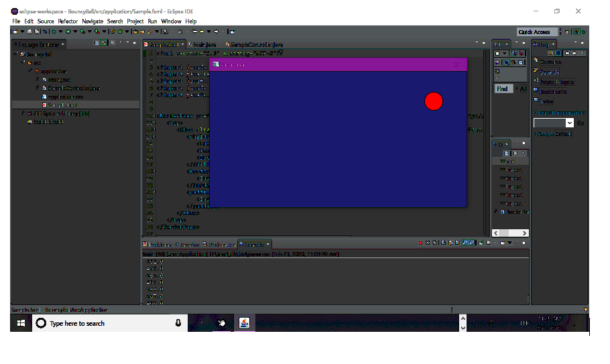Switch to Problems tab
610x364 pixels.
(x=157, y=245)
